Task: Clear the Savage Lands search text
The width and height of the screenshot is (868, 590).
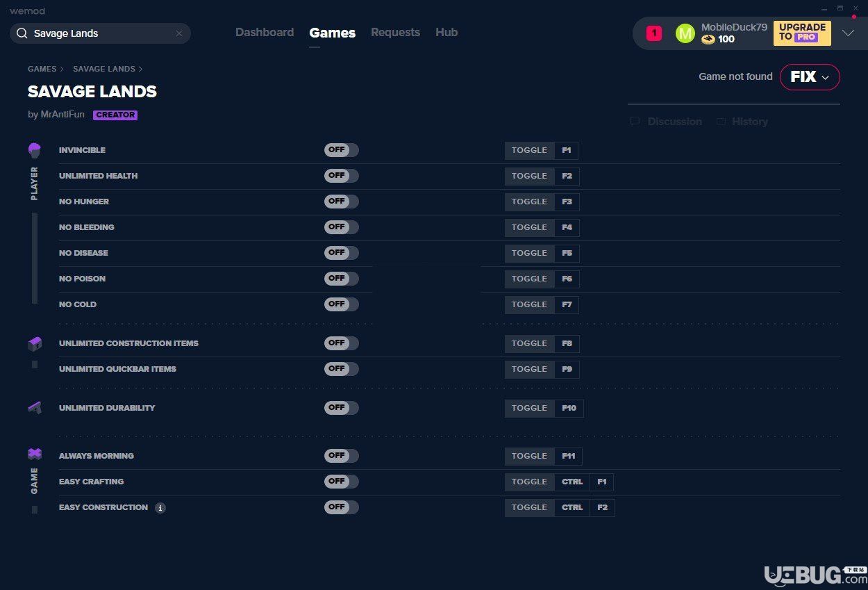Action: point(179,33)
